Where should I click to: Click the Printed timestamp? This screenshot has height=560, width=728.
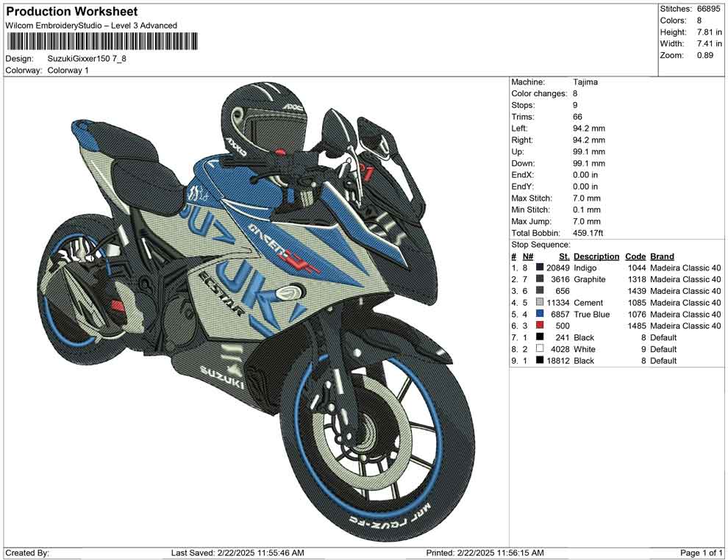coord(485,553)
